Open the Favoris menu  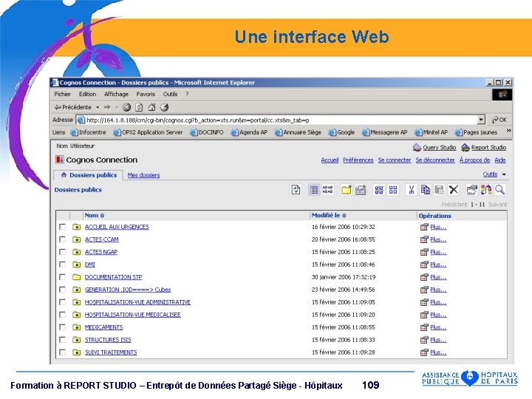click(146, 95)
